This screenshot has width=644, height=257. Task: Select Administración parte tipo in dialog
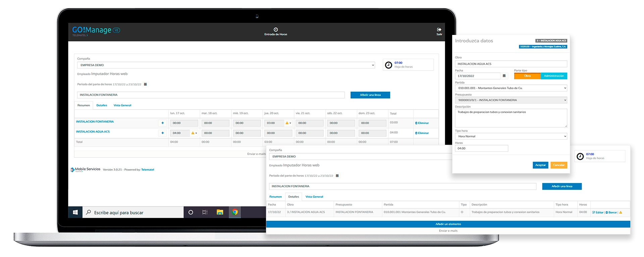[554, 76]
